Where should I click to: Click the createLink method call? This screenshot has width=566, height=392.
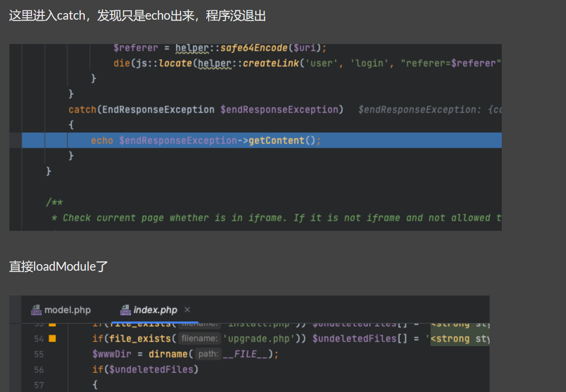click(x=271, y=63)
